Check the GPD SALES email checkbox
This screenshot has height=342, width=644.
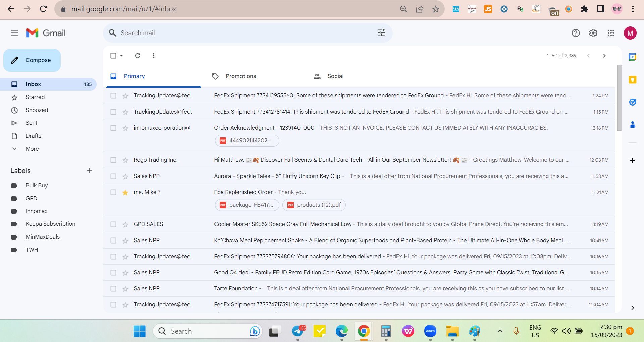tap(113, 224)
